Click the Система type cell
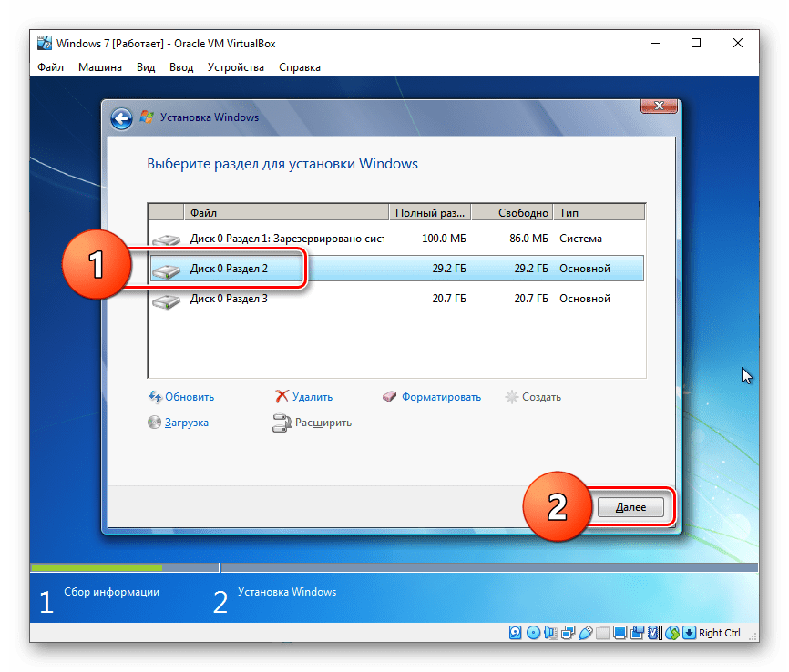This screenshot has width=789, height=672. pyautogui.click(x=580, y=239)
